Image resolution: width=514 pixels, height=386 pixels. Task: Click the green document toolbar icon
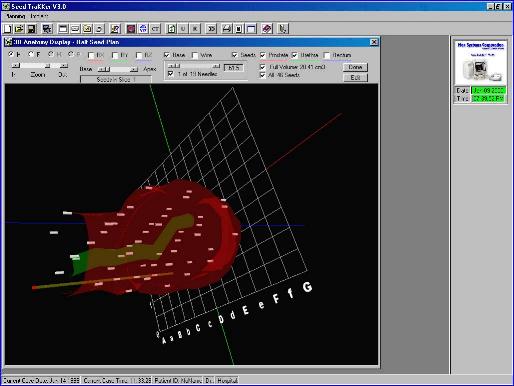(x=171, y=29)
